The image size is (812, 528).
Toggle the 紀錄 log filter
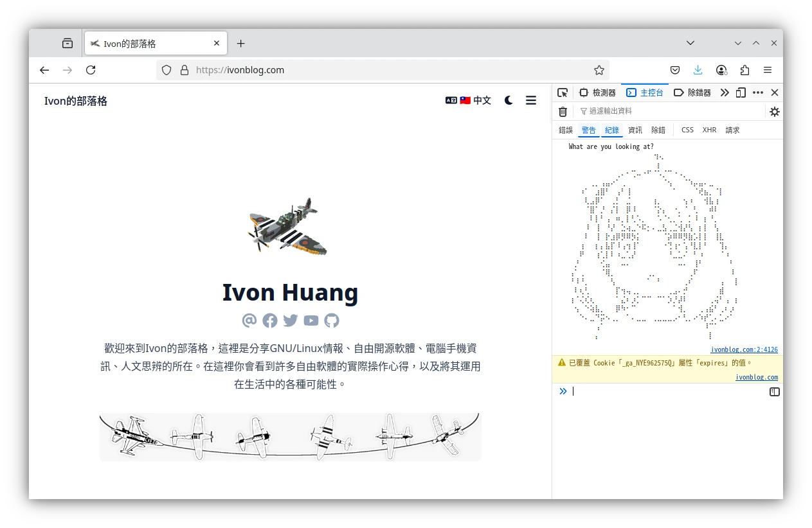coord(611,130)
